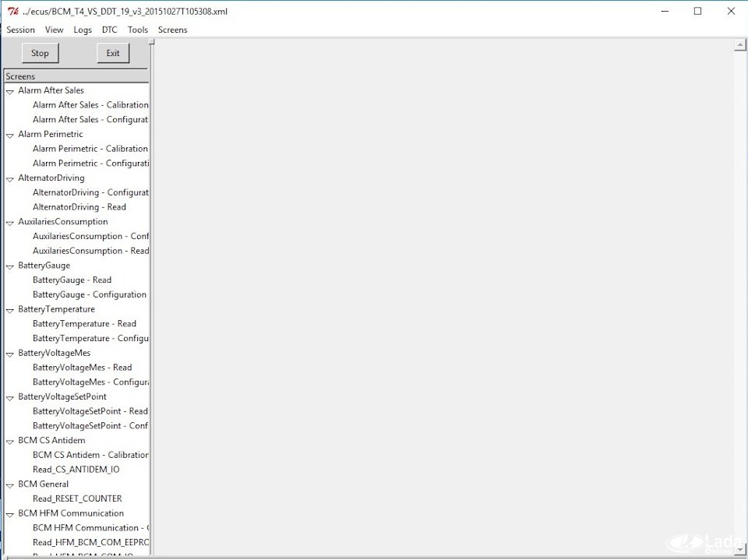Click the Exit button
Image resolution: width=748 pixels, height=560 pixels.
coord(113,53)
